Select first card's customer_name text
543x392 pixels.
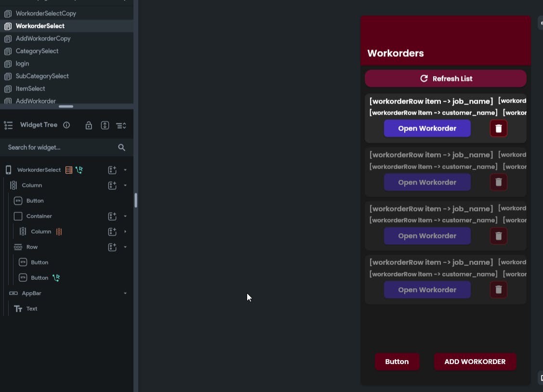433,113
